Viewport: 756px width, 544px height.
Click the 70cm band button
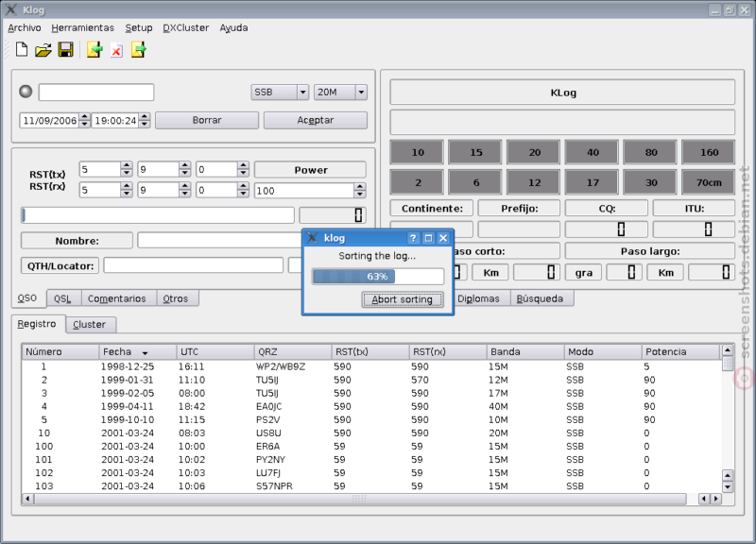click(x=709, y=182)
